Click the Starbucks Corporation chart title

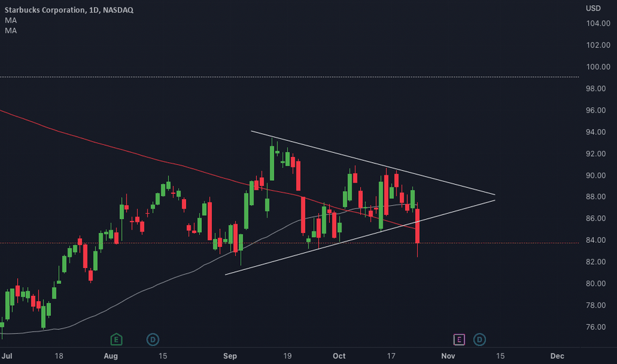69,10
